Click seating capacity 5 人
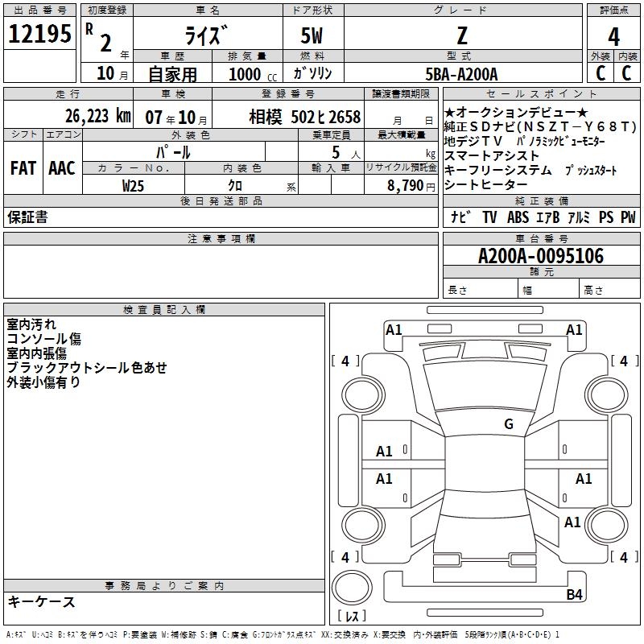 pyautogui.click(x=346, y=153)
